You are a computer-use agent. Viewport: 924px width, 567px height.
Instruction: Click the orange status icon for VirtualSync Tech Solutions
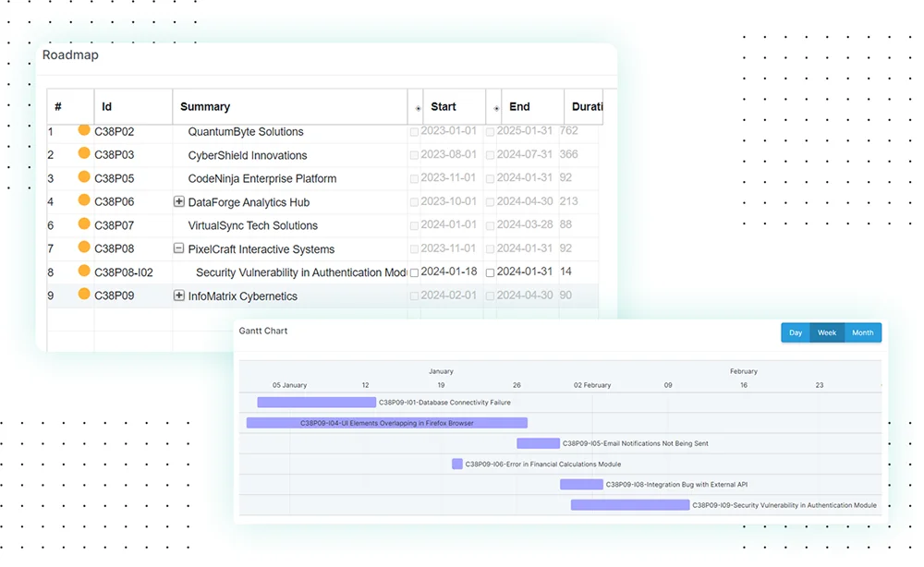click(85, 225)
